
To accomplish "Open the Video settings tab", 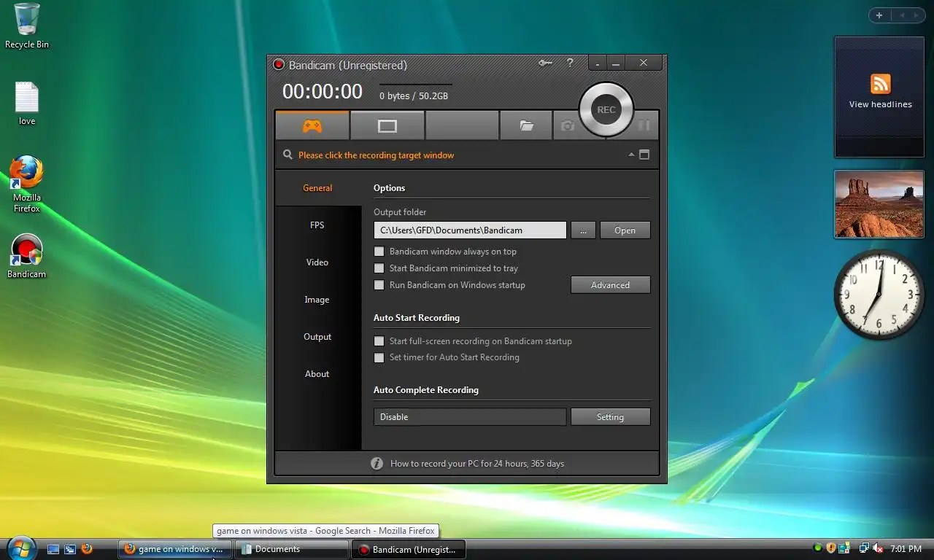I will [x=317, y=262].
